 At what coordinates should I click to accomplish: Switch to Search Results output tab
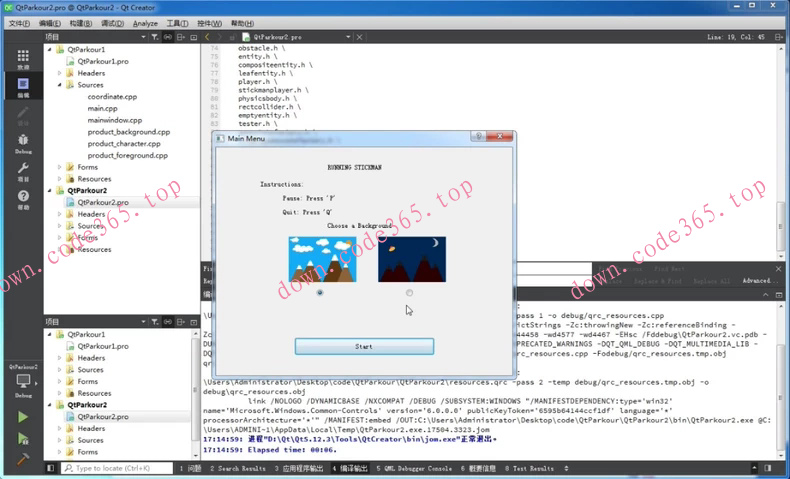point(238,468)
